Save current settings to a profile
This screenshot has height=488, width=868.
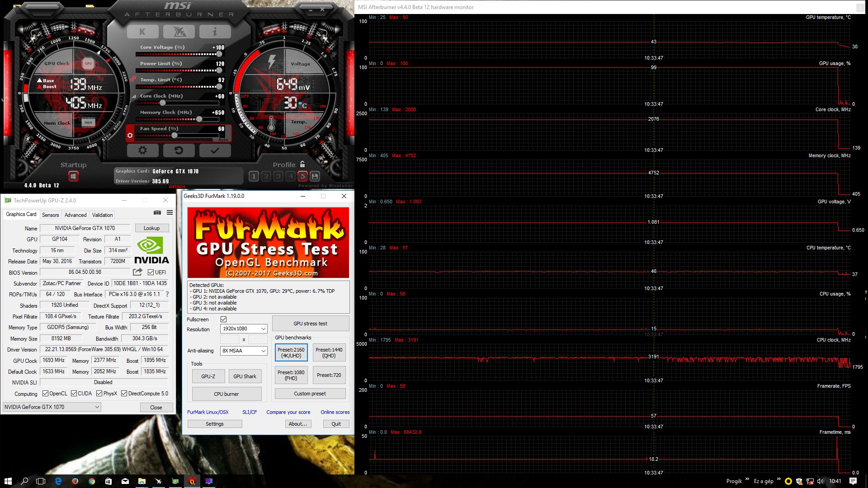315,176
